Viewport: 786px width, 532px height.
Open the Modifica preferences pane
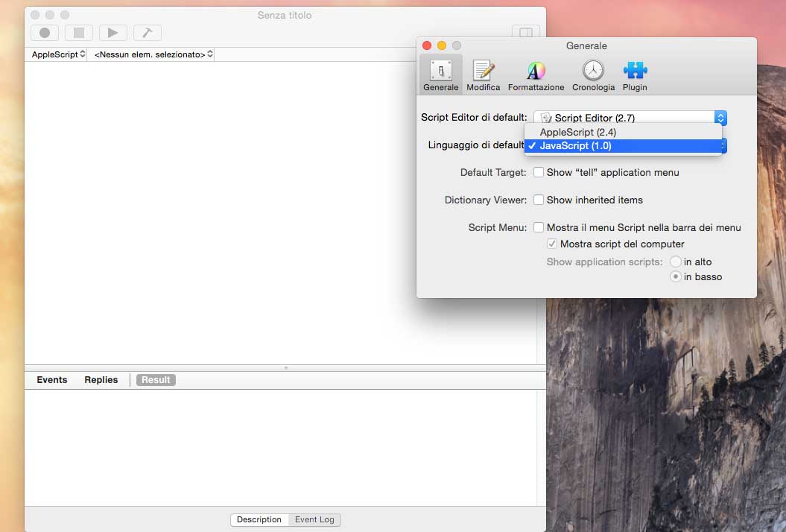pos(484,76)
